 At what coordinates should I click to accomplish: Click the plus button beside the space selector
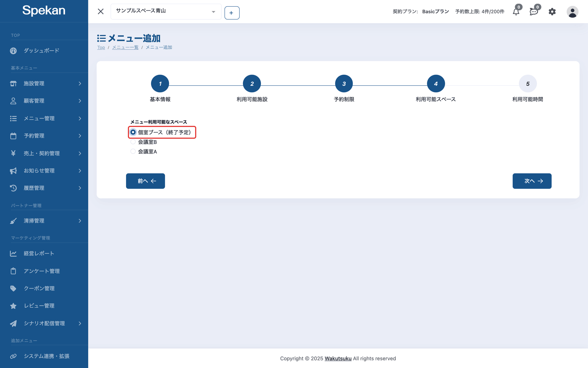pos(232,13)
